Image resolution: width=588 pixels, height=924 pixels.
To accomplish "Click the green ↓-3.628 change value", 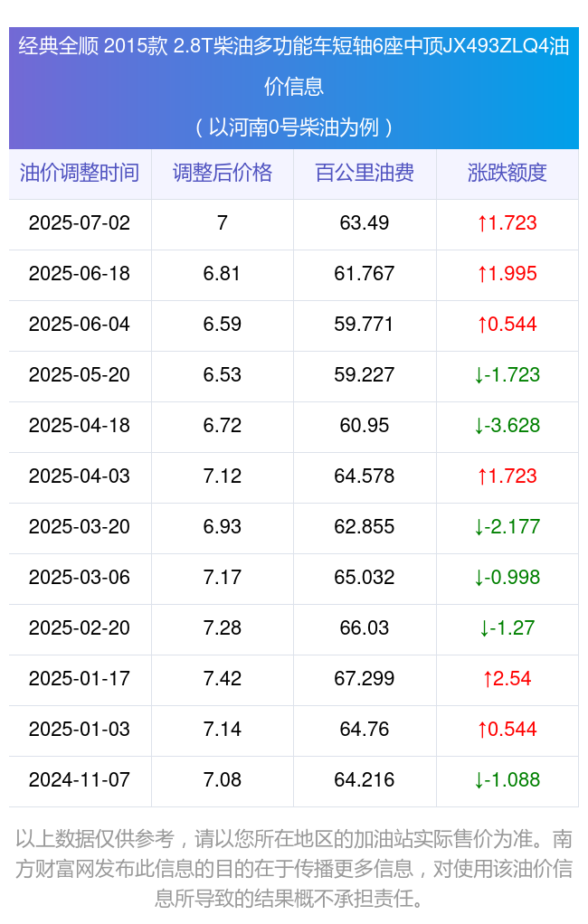I will point(507,426).
